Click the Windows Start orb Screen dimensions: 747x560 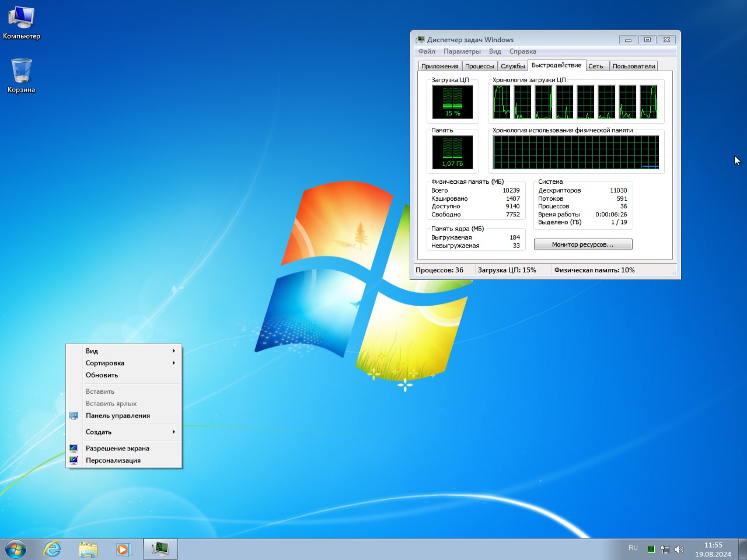pyautogui.click(x=16, y=549)
